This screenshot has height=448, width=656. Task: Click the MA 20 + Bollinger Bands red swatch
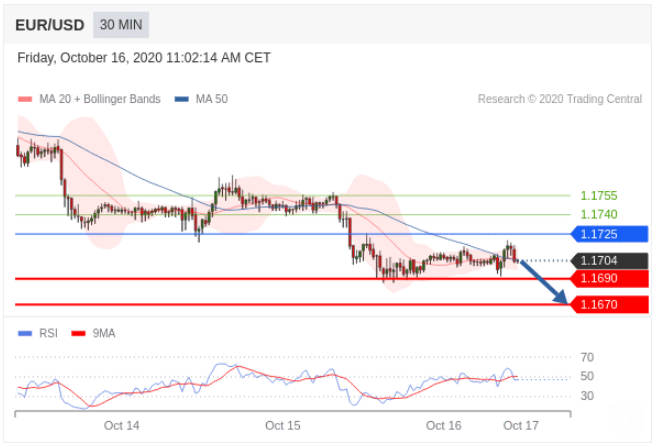click(25, 99)
